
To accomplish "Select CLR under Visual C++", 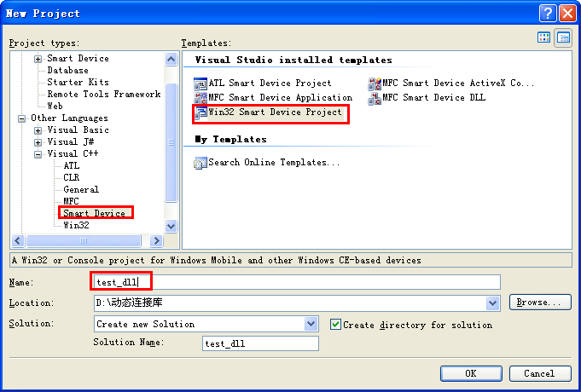I will pos(72,177).
